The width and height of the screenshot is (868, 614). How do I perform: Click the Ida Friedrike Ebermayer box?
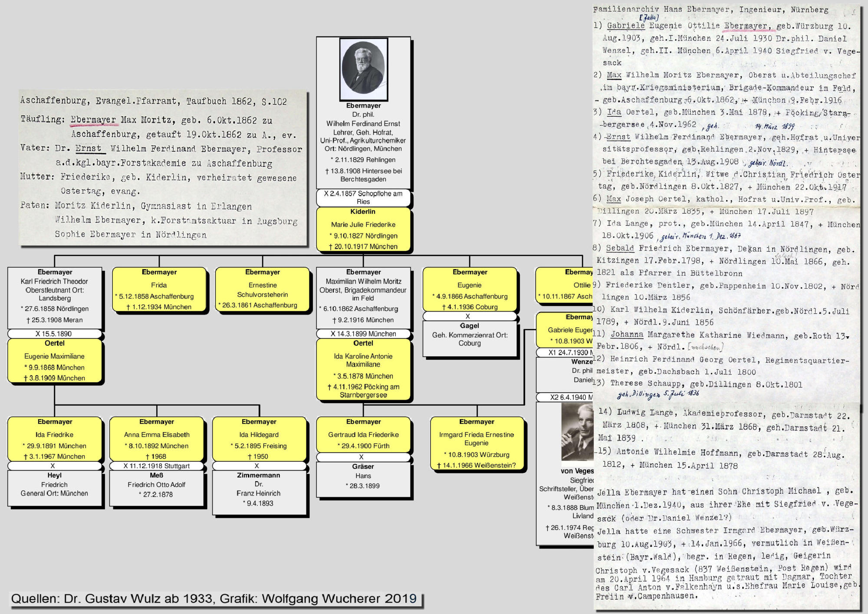tap(55, 439)
